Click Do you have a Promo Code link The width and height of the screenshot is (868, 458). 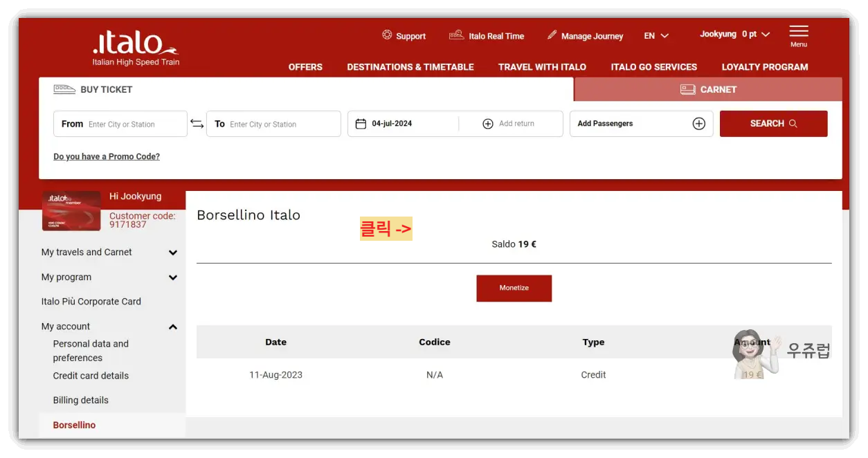107,156
